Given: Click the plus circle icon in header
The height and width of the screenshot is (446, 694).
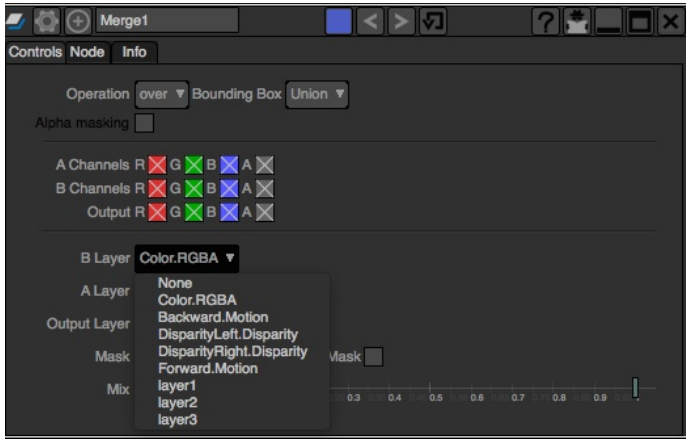Looking at the screenshot, I should pyautogui.click(x=78, y=21).
